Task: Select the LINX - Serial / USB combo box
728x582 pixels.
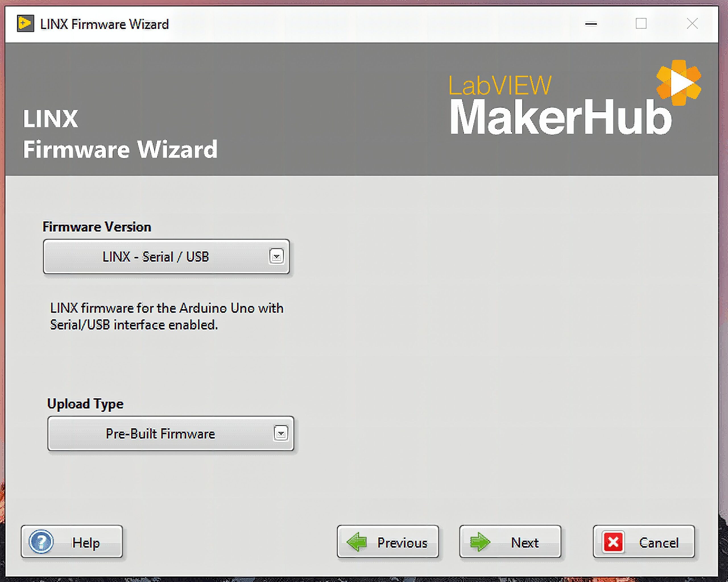Action: click(x=166, y=256)
